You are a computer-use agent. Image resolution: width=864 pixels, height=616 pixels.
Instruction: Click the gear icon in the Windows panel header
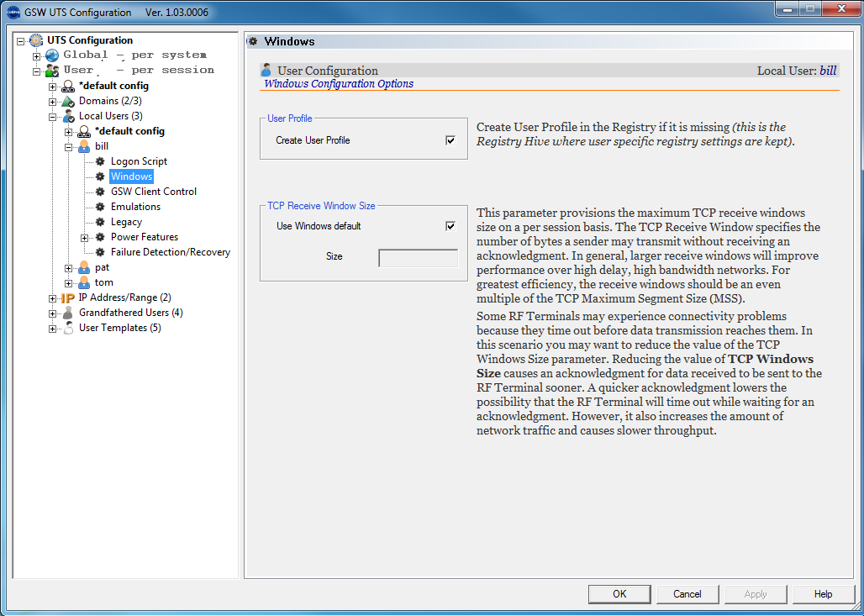[253, 41]
